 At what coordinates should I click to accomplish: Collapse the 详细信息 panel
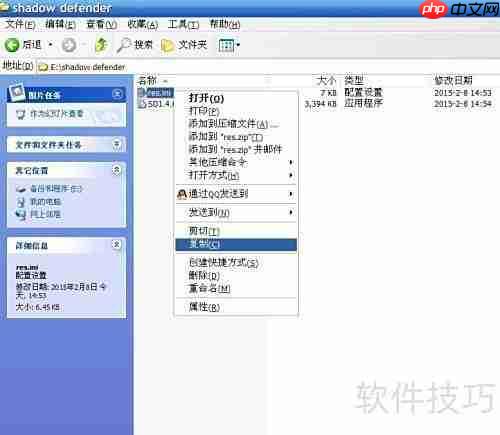tap(117, 245)
